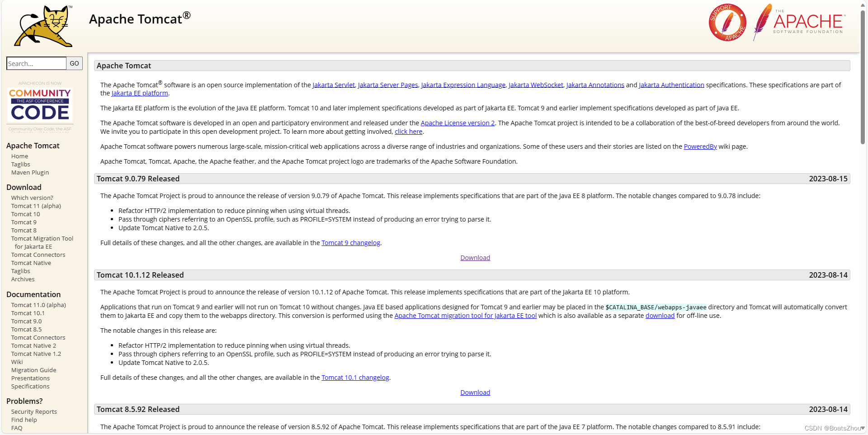Open Archives link in sidebar
This screenshot has width=868, height=435.
23,279
